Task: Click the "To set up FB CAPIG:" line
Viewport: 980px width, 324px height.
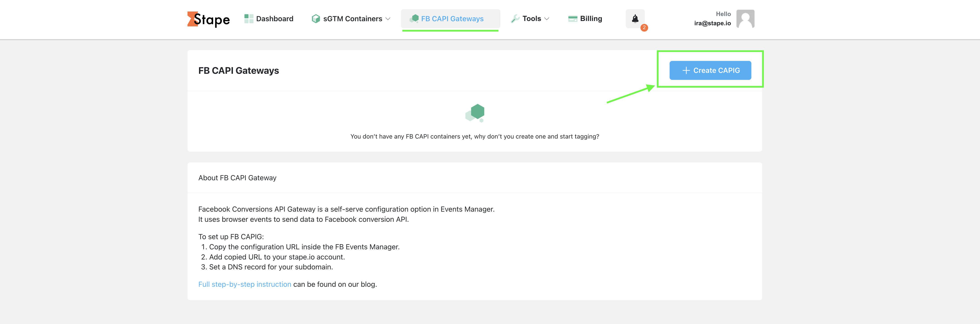Action: tap(231, 237)
